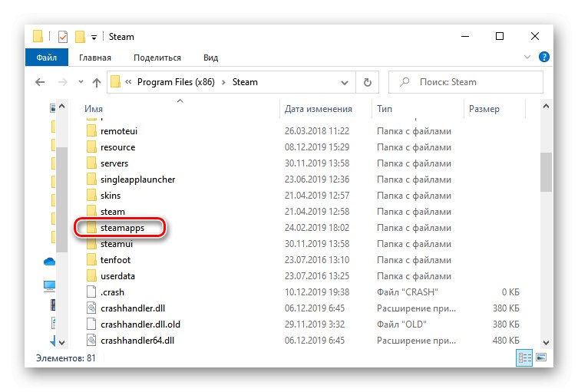Click Program Files (x86) in the breadcrumb
The height and width of the screenshot is (392, 578).
coord(176,82)
